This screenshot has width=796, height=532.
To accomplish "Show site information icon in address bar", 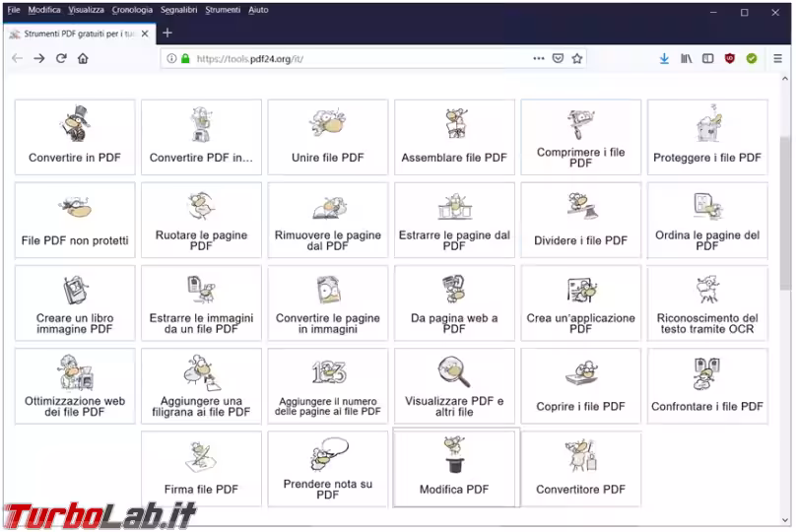I will click(171, 58).
